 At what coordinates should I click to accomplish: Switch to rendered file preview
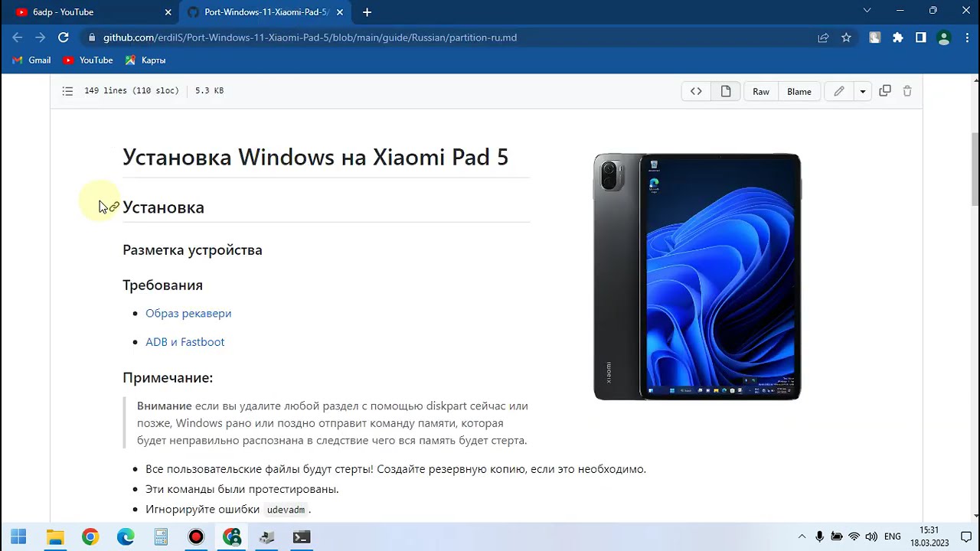[x=726, y=91]
